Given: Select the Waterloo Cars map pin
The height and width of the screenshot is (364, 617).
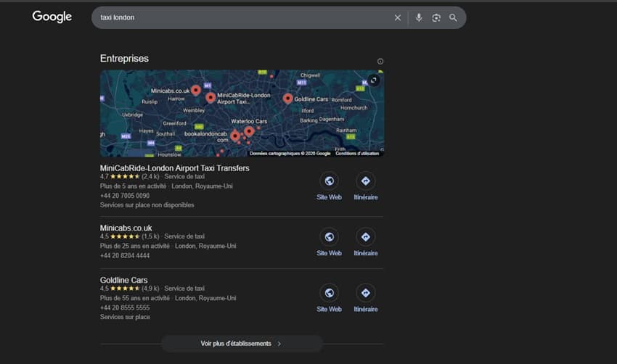Looking at the screenshot, I should (x=249, y=131).
